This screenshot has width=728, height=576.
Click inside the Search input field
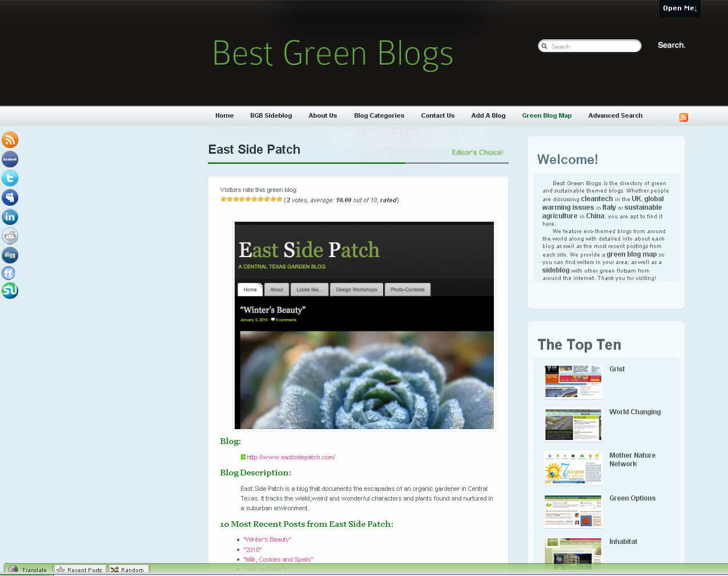tap(590, 46)
